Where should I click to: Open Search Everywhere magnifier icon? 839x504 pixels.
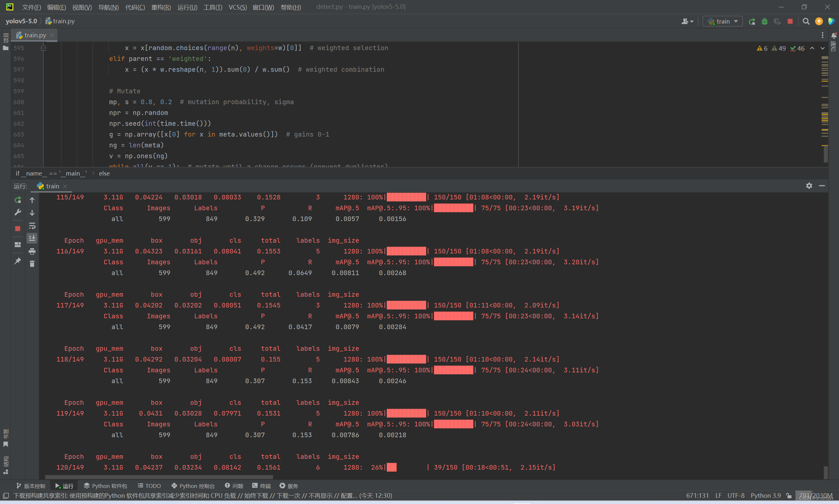(806, 21)
